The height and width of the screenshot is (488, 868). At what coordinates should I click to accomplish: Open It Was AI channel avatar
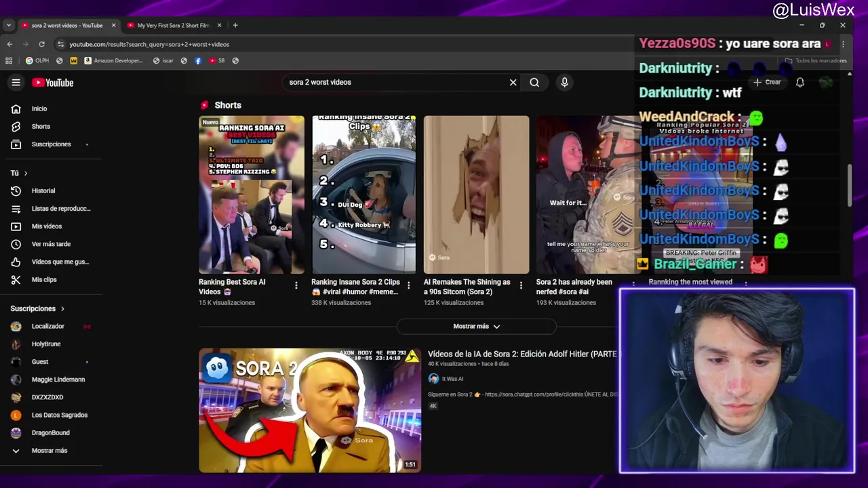[x=433, y=379]
